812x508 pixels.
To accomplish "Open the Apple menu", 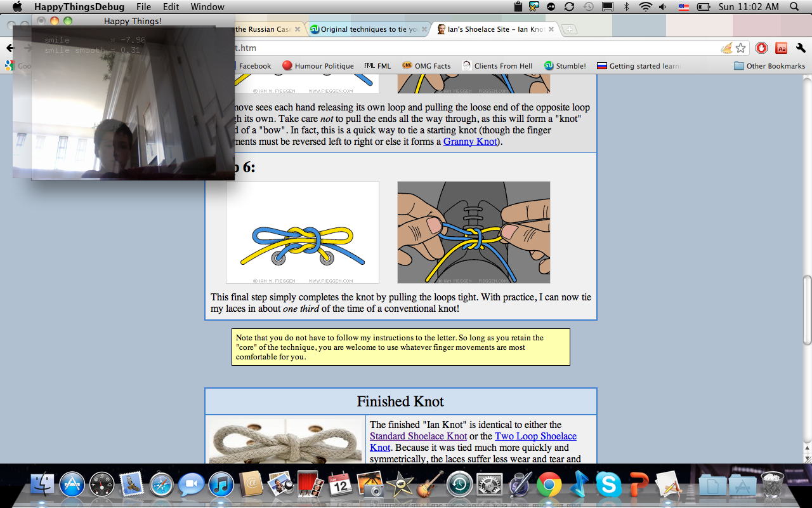I will [x=17, y=7].
